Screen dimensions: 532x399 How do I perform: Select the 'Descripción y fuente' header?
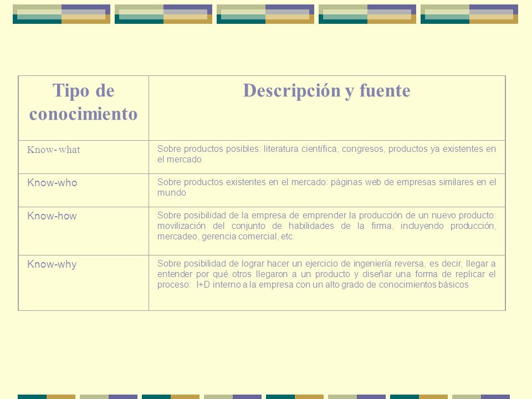(x=327, y=91)
